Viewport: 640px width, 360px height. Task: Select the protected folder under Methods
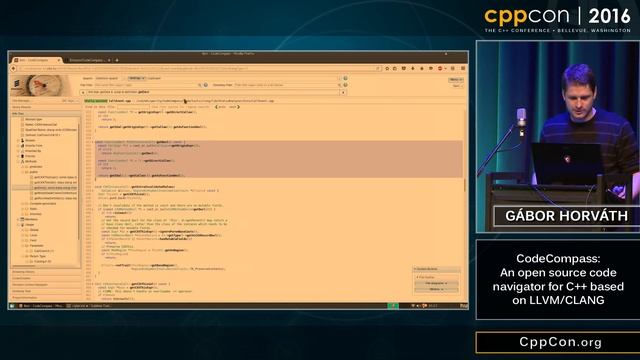click(x=35, y=167)
